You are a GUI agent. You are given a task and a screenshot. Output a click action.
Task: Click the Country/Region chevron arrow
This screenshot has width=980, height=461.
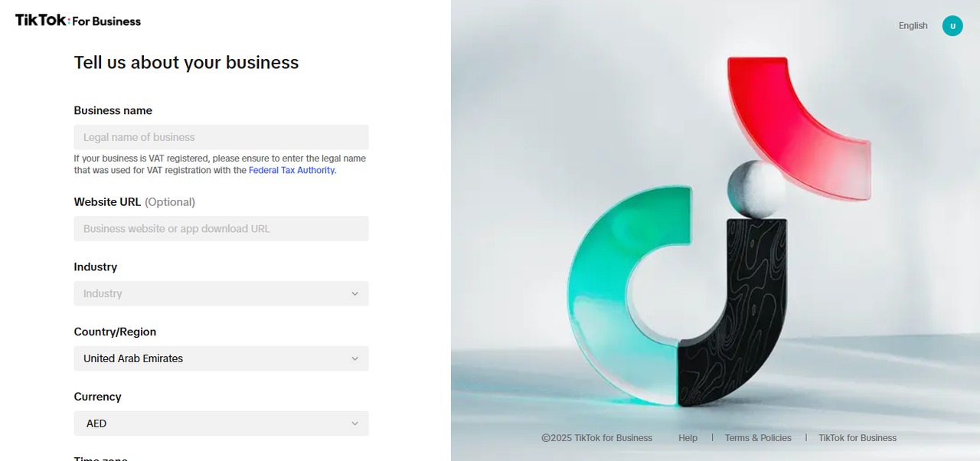pyautogui.click(x=354, y=358)
